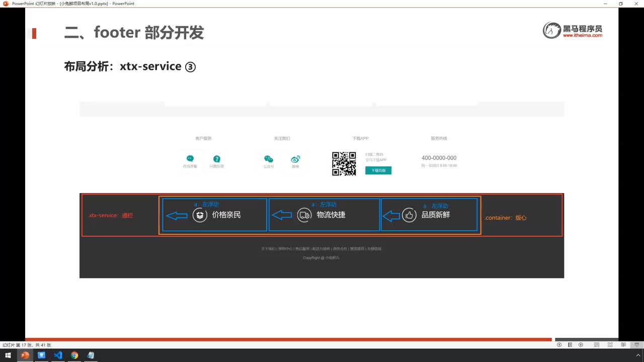This screenshot has width=644, height=362.
Task: Click the '价格亲民' label
Action: tap(226, 215)
